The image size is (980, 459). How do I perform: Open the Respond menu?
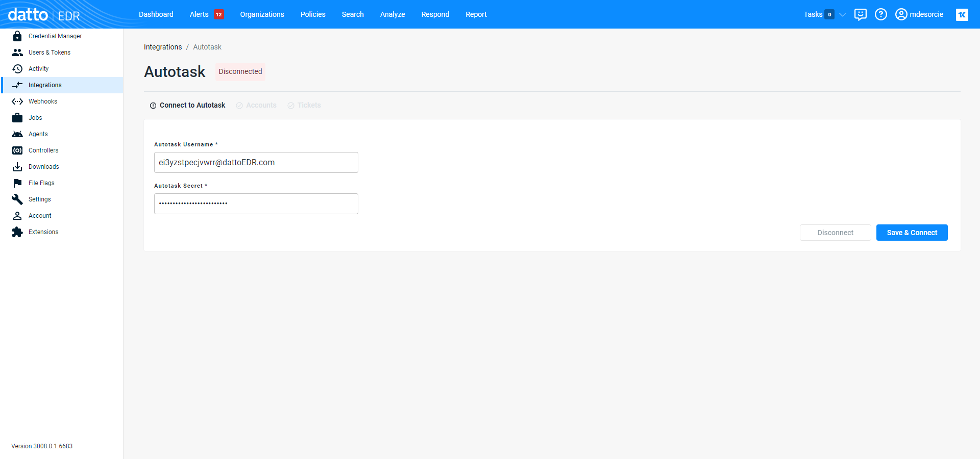[435, 14]
